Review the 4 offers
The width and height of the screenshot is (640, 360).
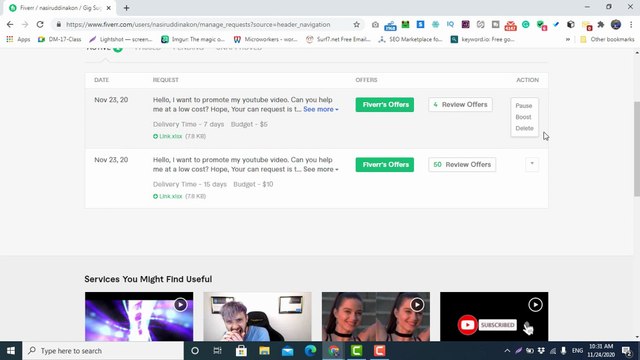(x=460, y=104)
